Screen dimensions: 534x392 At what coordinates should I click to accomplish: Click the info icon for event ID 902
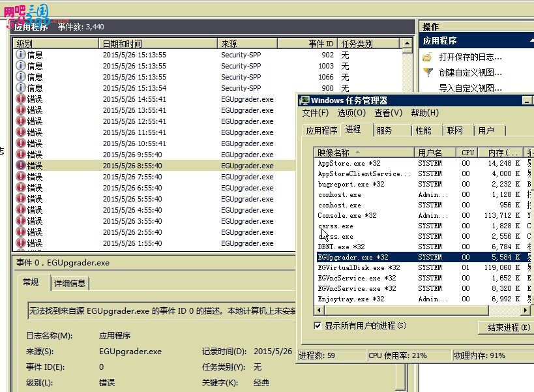21,55
